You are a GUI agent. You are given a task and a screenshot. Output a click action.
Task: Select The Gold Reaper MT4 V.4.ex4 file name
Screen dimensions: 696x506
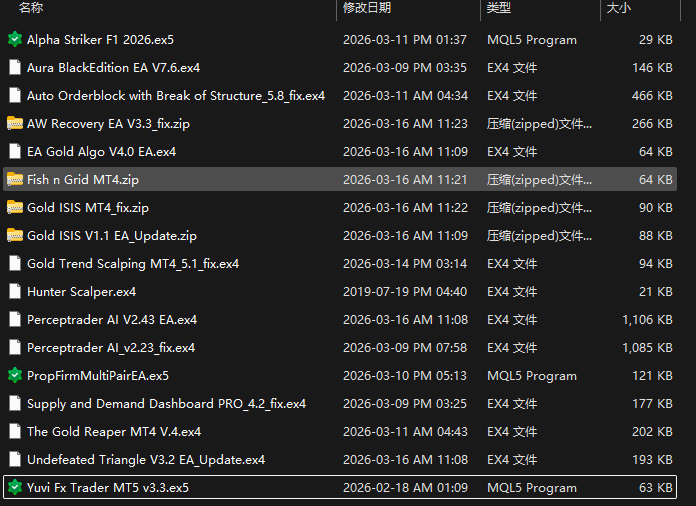pyautogui.click(x=114, y=432)
